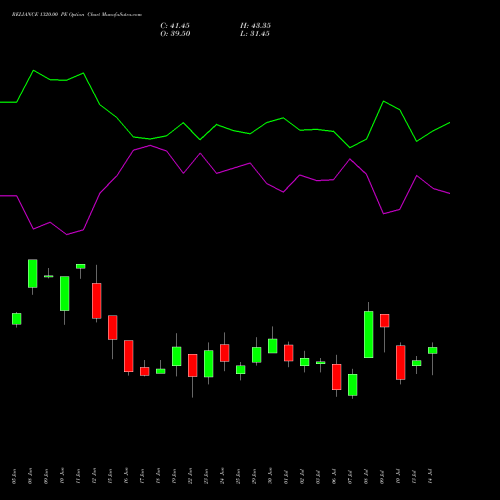Select the 05 Jun date label
The image size is (500, 500).
pyautogui.click(x=14, y=476)
